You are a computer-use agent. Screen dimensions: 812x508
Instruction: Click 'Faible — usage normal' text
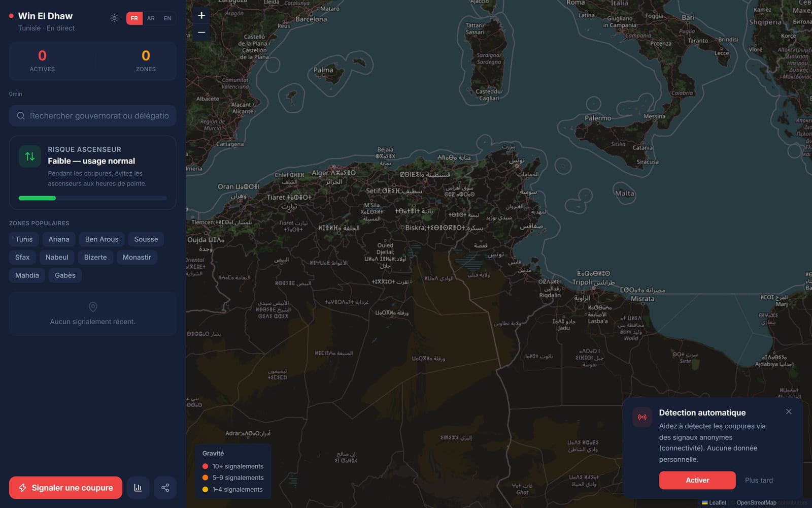click(91, 161)
